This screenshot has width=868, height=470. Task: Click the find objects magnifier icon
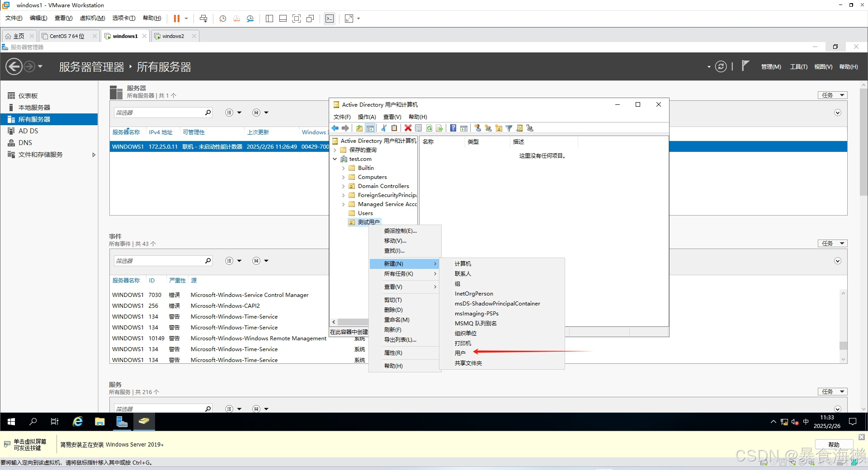point(519,128)
